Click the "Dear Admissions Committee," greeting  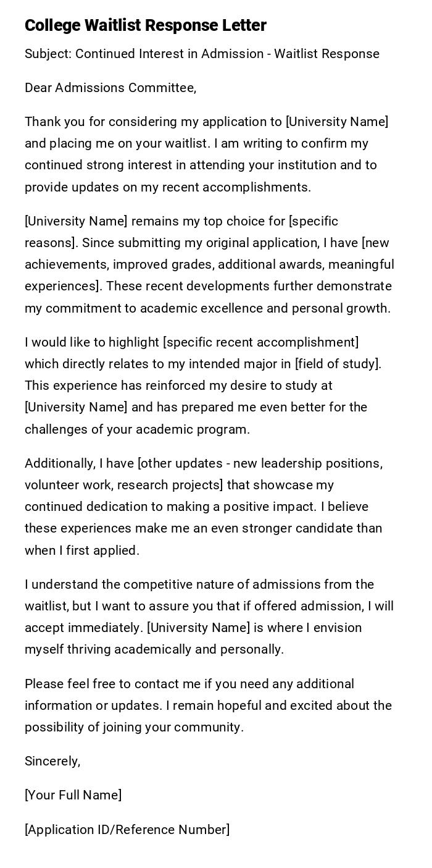pos(110,88)
